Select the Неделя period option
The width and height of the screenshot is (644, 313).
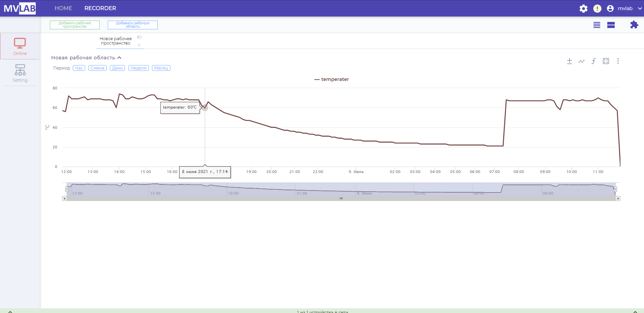coord(138,68)
